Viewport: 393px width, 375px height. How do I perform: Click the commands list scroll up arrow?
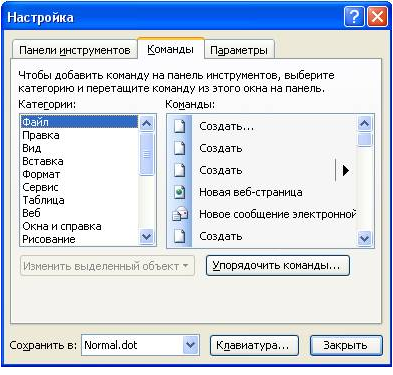click(x=364, y=124)
